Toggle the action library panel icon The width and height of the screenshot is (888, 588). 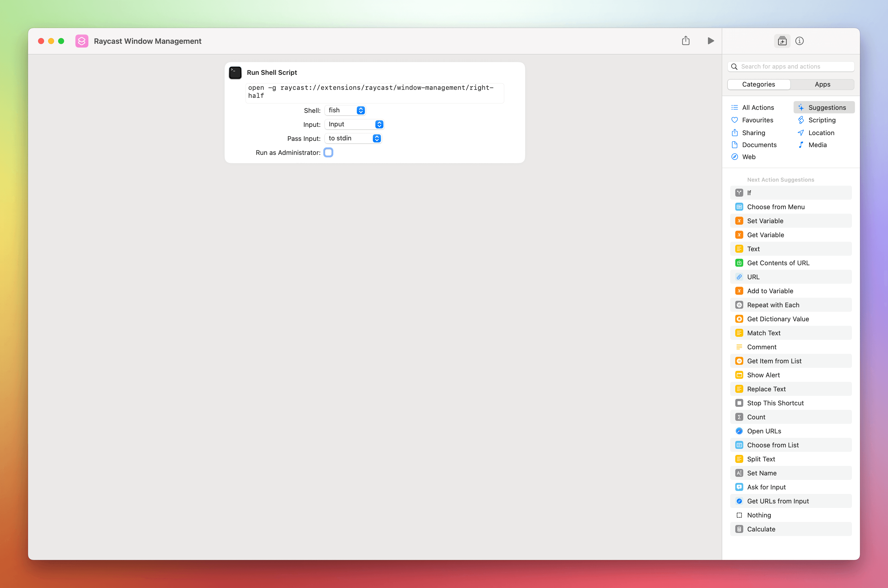click(x=782, y=41)
